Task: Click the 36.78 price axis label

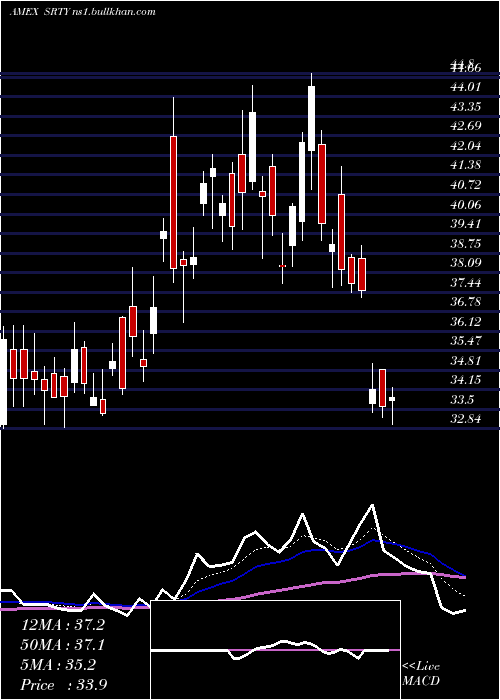Action: 466,302
